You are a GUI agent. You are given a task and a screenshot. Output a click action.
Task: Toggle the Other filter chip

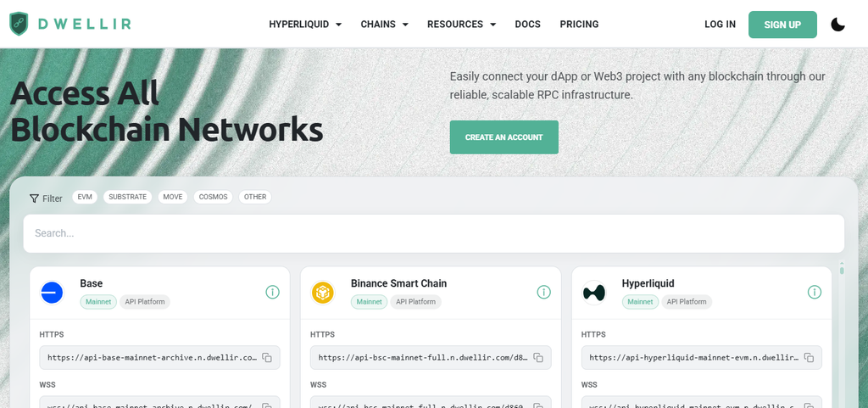(254, 197)
